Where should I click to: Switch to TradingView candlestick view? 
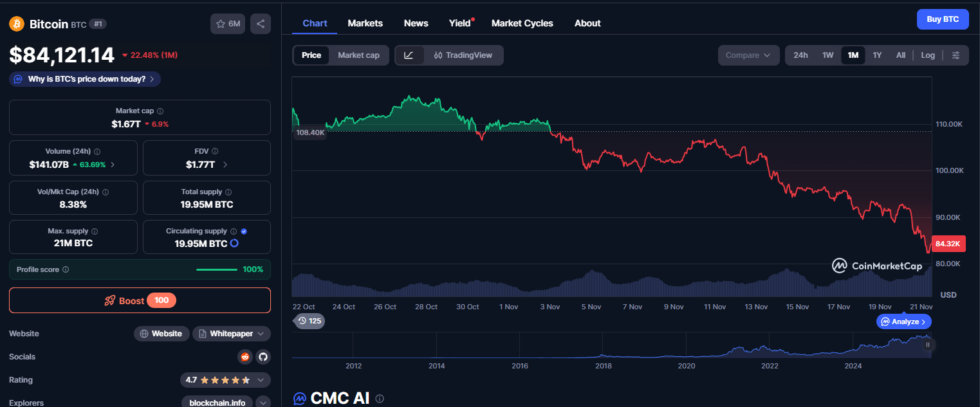(x=463, y=55)
